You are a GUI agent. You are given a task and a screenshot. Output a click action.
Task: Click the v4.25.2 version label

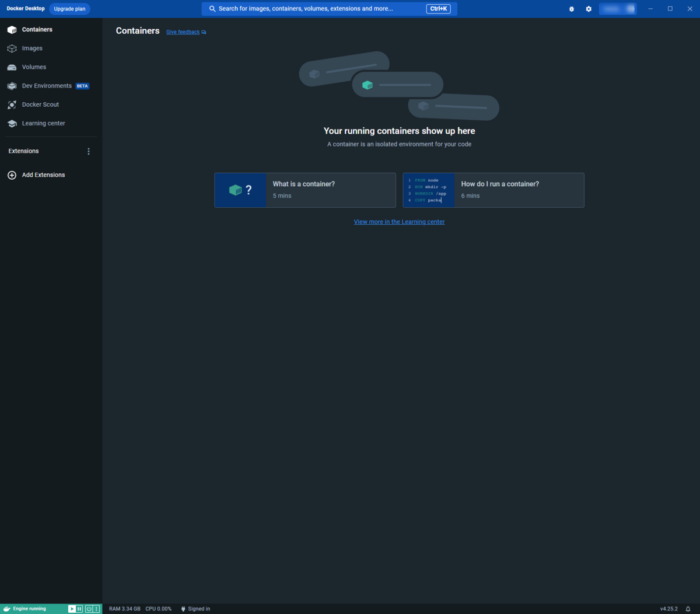click(x=669, y=609)
